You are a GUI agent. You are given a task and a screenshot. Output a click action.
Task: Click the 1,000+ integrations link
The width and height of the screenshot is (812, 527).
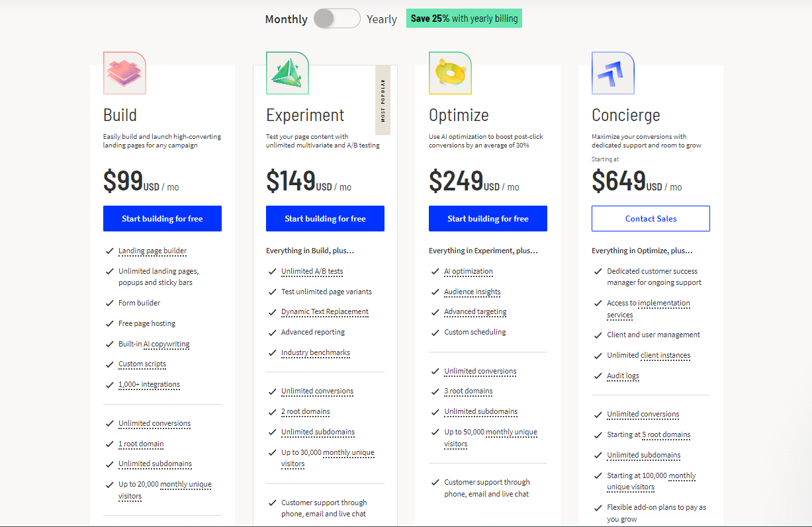click(x=149, y=385)
